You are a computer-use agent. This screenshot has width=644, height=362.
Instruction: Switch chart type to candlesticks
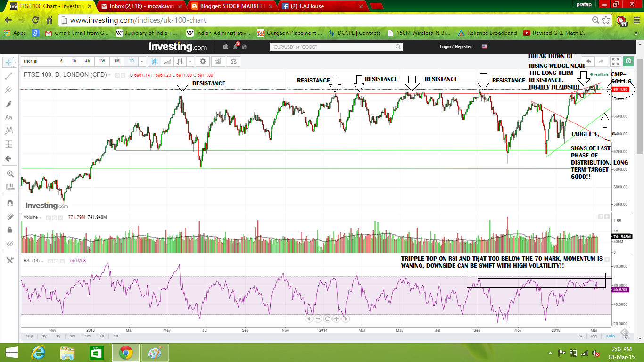click(154, 61)
